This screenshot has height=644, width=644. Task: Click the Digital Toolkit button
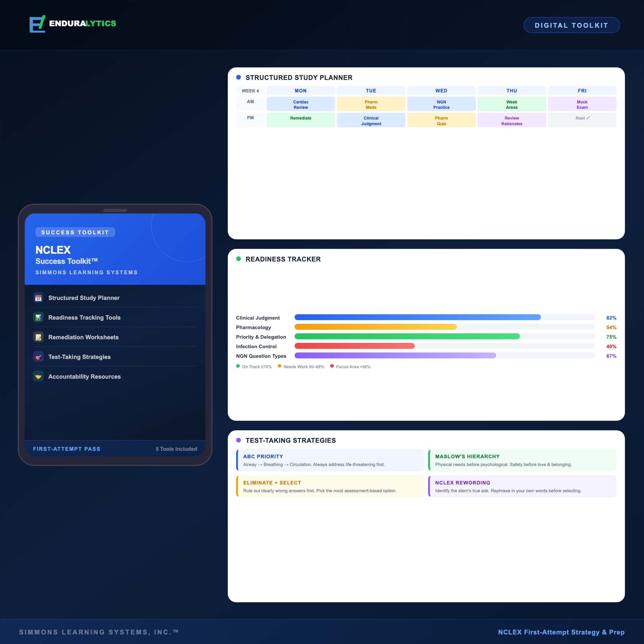pos(571,25)
